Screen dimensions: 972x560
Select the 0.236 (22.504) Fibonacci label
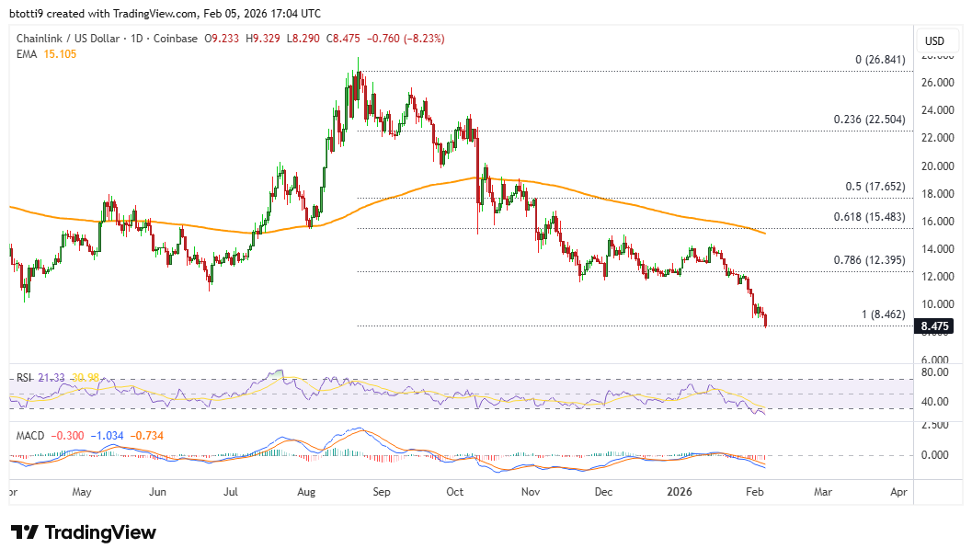869,119
